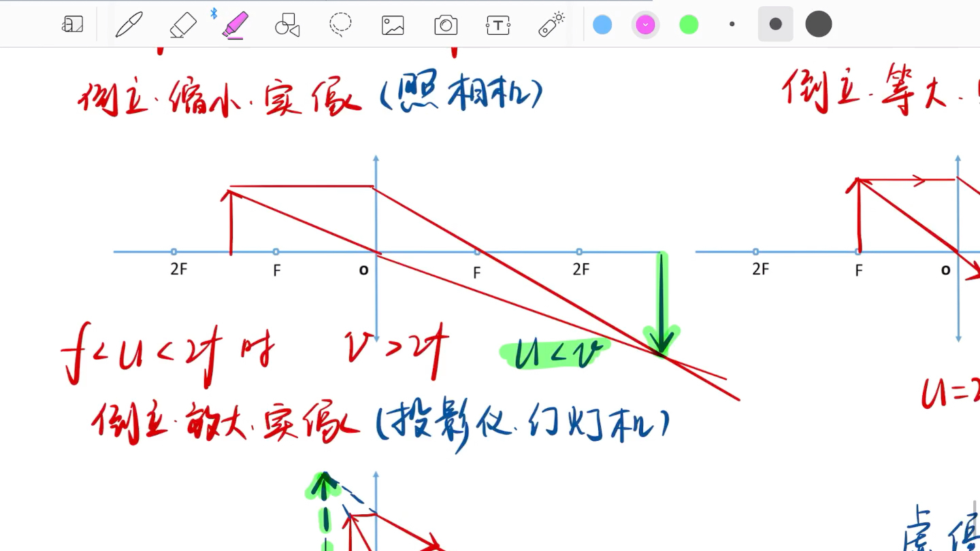Select the Highlighter tool
The height and width of the screenshot is (551, 980).
(235, 25)
